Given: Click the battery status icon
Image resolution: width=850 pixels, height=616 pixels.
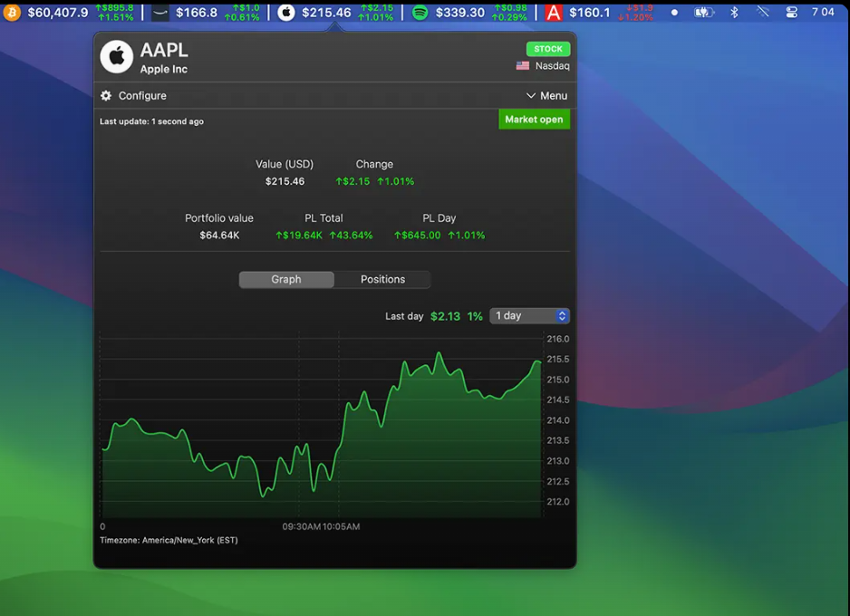Looking at the screenshot, I should click(703, 12).
